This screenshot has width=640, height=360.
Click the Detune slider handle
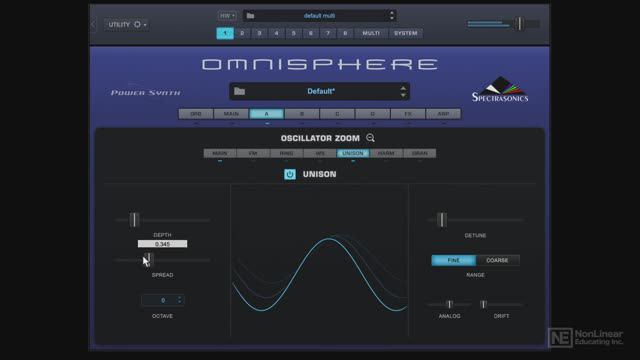(x=442, y=220)
